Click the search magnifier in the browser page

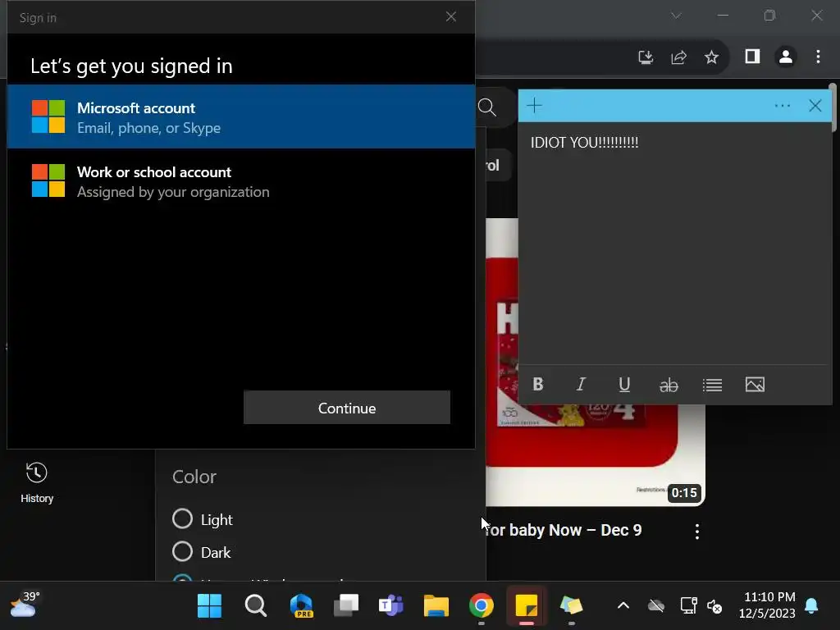487,107
